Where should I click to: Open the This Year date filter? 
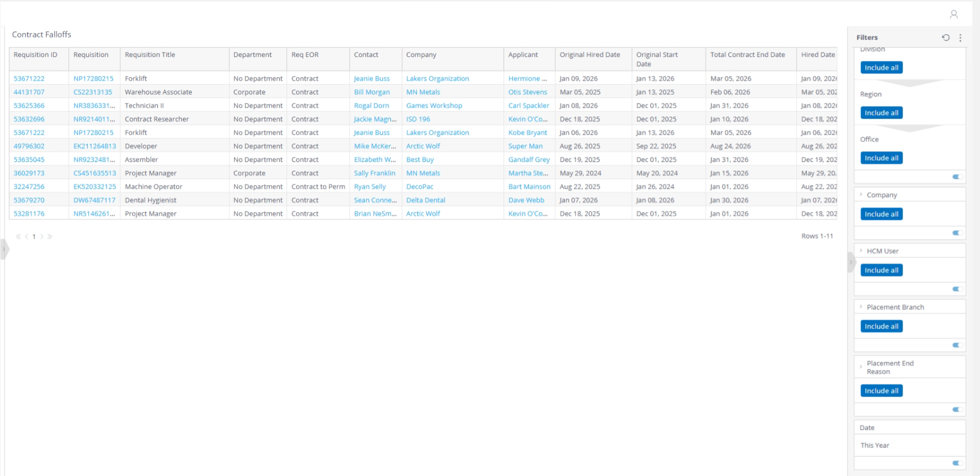(875, 446)
